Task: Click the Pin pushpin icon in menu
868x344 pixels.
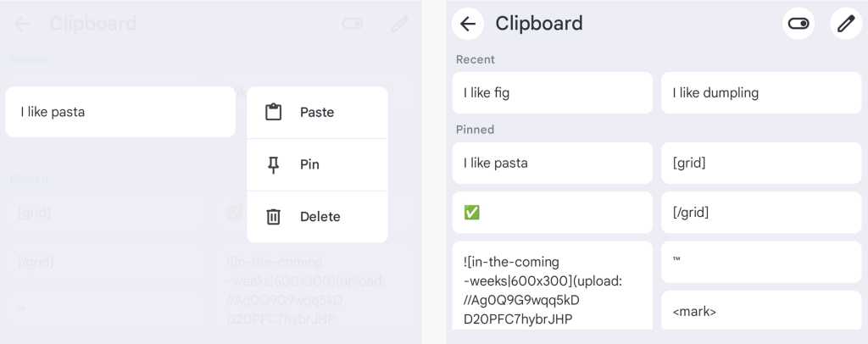Action: (273, 164)
